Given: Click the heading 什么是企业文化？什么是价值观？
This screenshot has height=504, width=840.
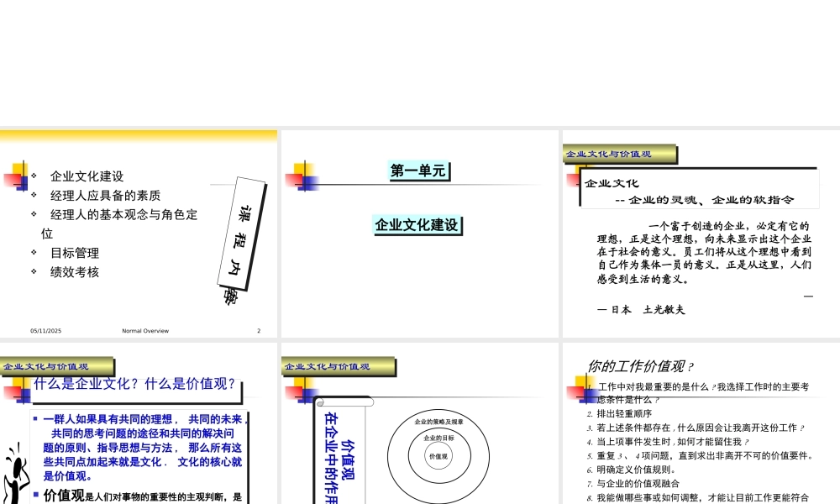Looking at the screenshot, I should coord(134,384).
